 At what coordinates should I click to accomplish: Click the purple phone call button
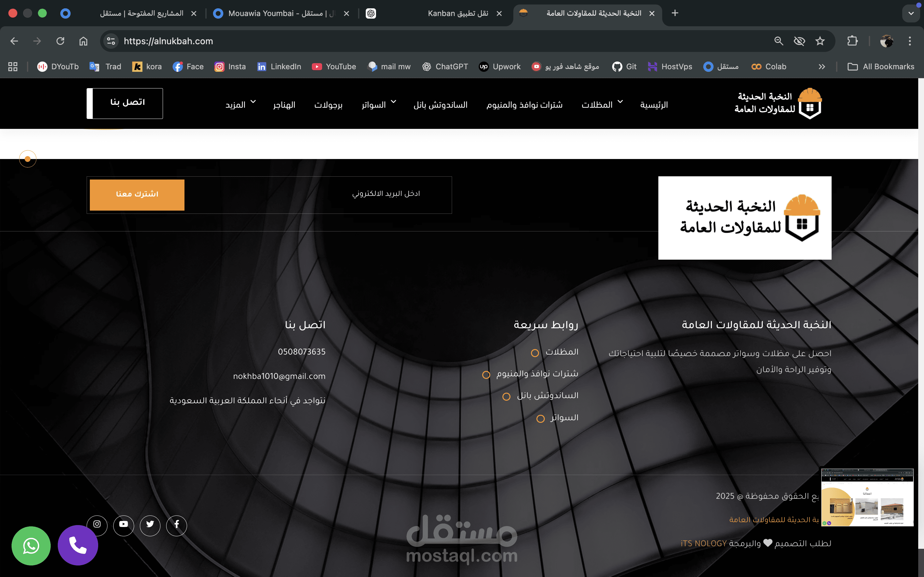click(x=78, y=545)
